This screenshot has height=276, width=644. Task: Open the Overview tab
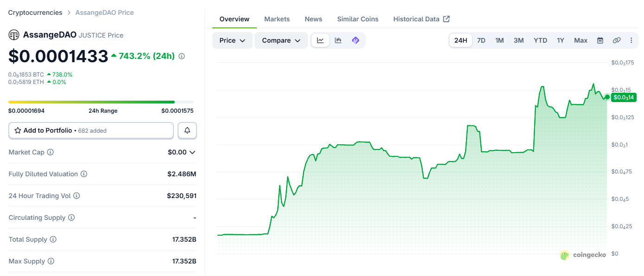[235, 19]
